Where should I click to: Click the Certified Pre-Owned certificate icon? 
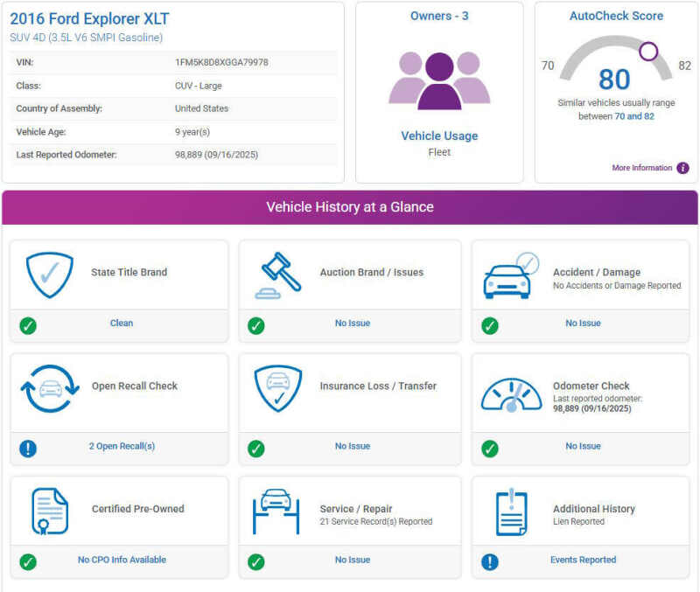click(x=50, y=512)
